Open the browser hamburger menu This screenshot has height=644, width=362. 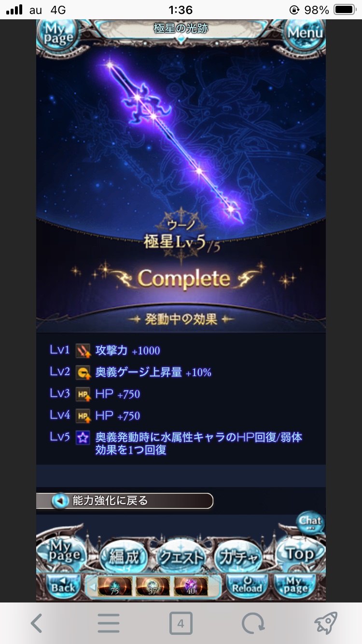pos(109,623)
